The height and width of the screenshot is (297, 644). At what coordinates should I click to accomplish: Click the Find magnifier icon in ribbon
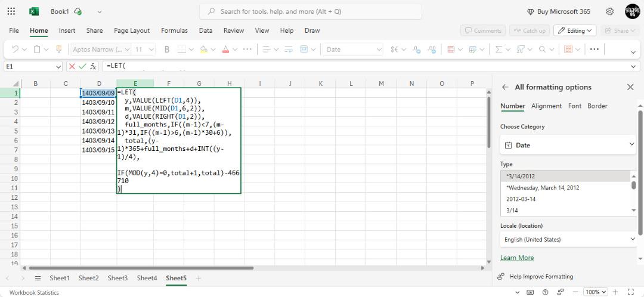point(541,49)
